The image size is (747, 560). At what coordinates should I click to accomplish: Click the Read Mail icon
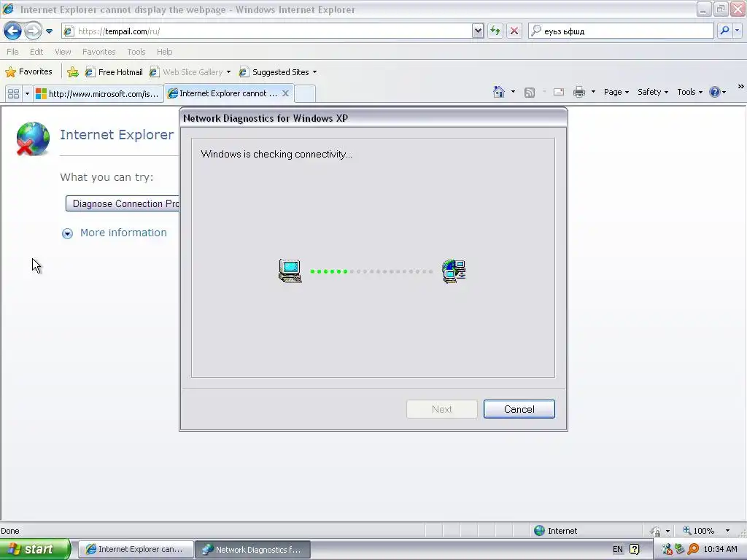[x=559, y=93]
